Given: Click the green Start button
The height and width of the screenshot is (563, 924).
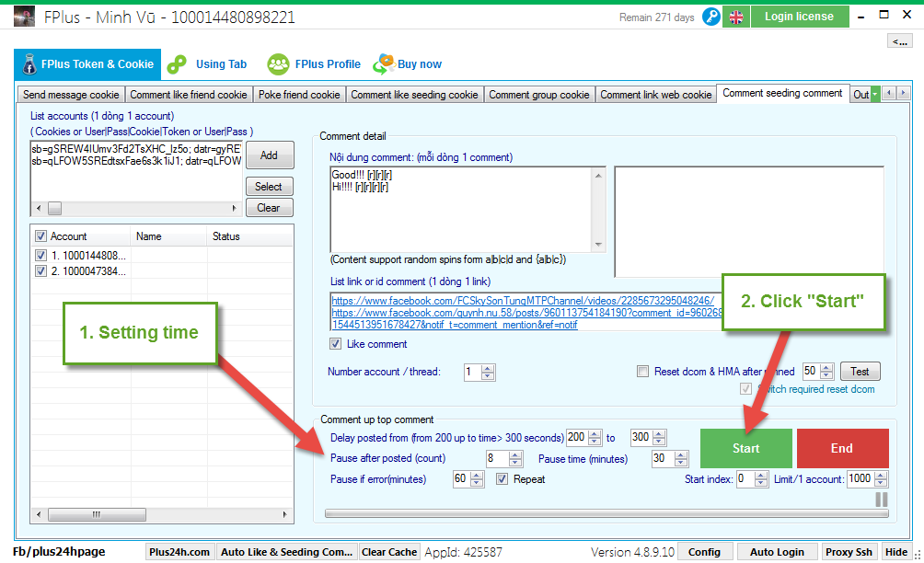Looking at the screenshot, I should point(746,448).
